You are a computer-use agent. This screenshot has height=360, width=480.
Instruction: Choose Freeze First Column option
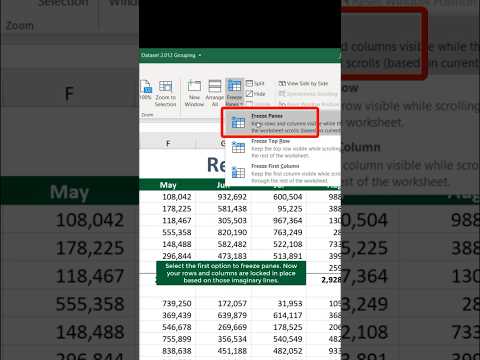283,173
